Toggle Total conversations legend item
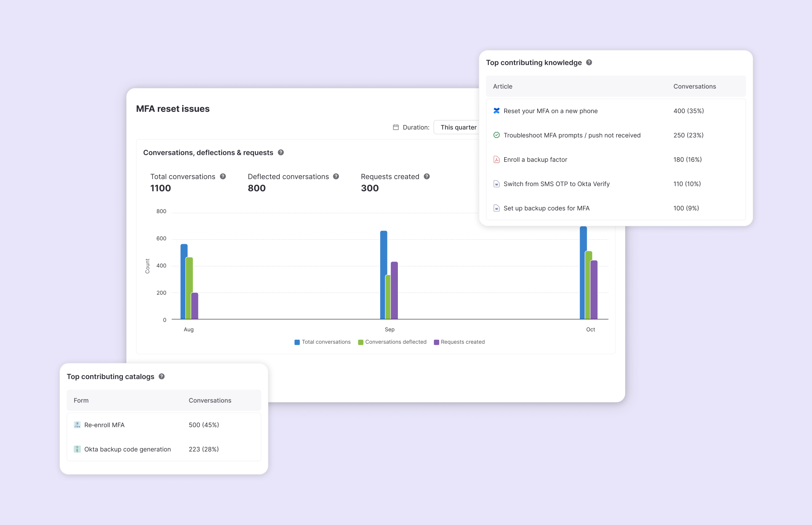Viewport: 812px width, 525px height. click(x=322, y=342)
